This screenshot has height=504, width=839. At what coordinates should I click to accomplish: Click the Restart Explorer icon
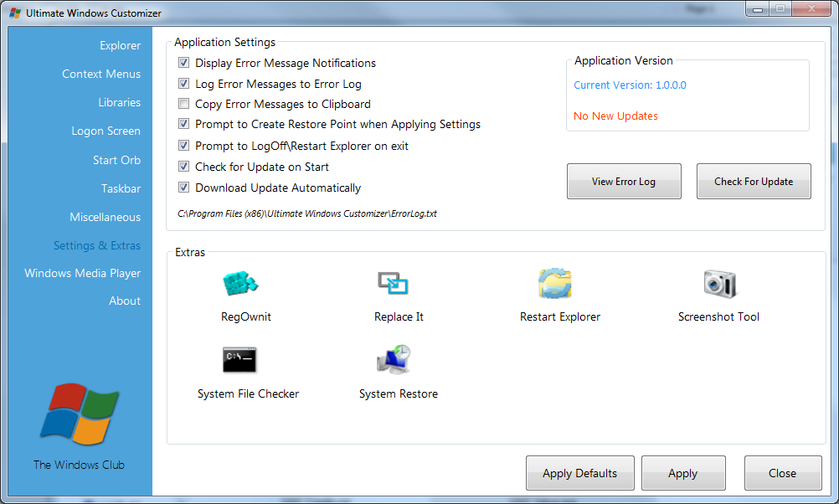[x=555, y=283]
